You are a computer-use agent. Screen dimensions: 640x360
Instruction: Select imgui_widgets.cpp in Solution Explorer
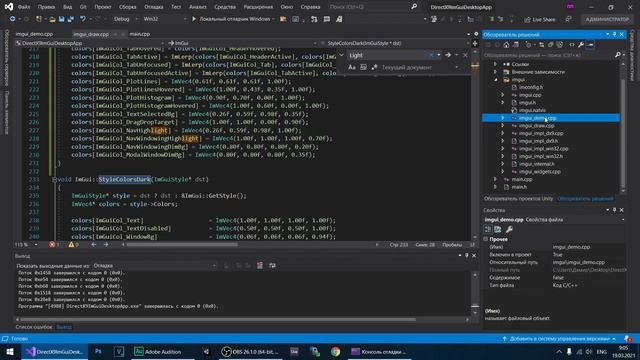point(540,172)
